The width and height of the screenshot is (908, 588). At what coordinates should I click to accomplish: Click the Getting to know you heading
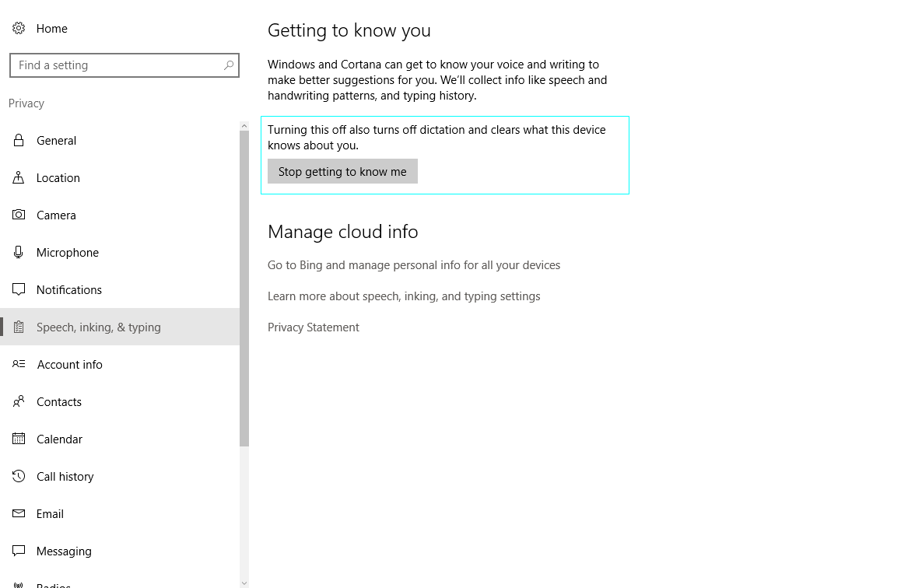[x=349, y=30]
